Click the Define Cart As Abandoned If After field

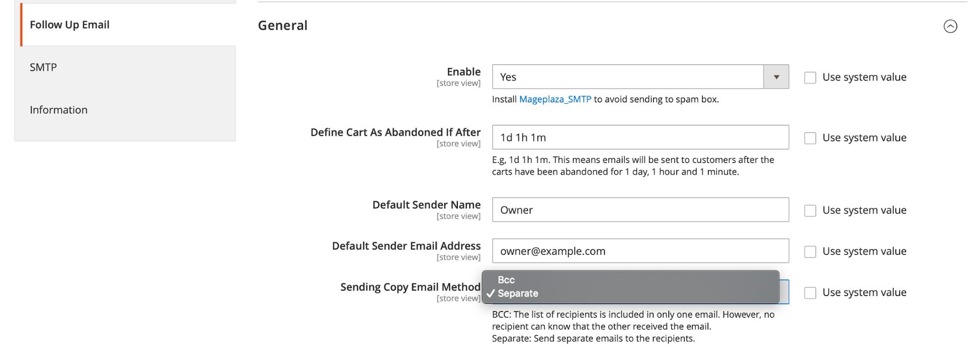(x=640, y=137)
